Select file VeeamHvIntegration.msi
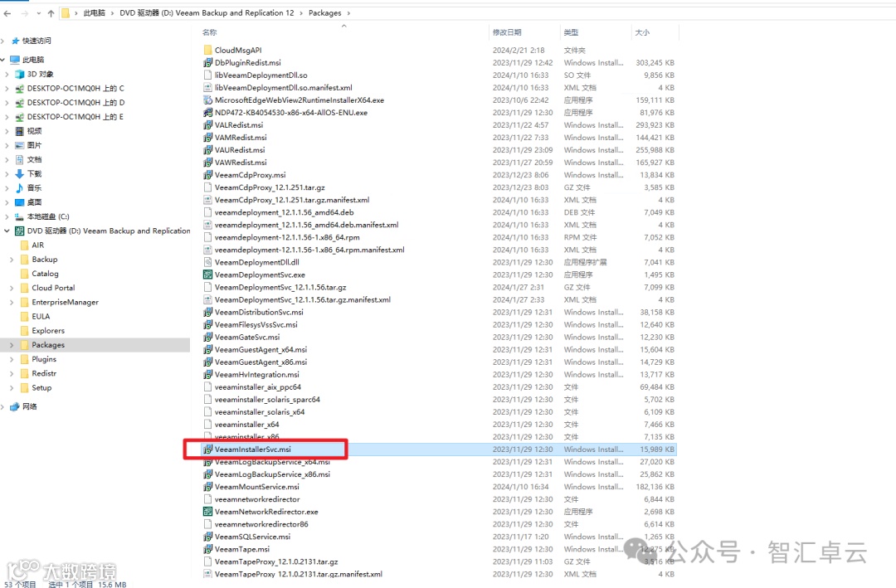The height and width of the screenshot is (588, 896). (x=257, y=375)
